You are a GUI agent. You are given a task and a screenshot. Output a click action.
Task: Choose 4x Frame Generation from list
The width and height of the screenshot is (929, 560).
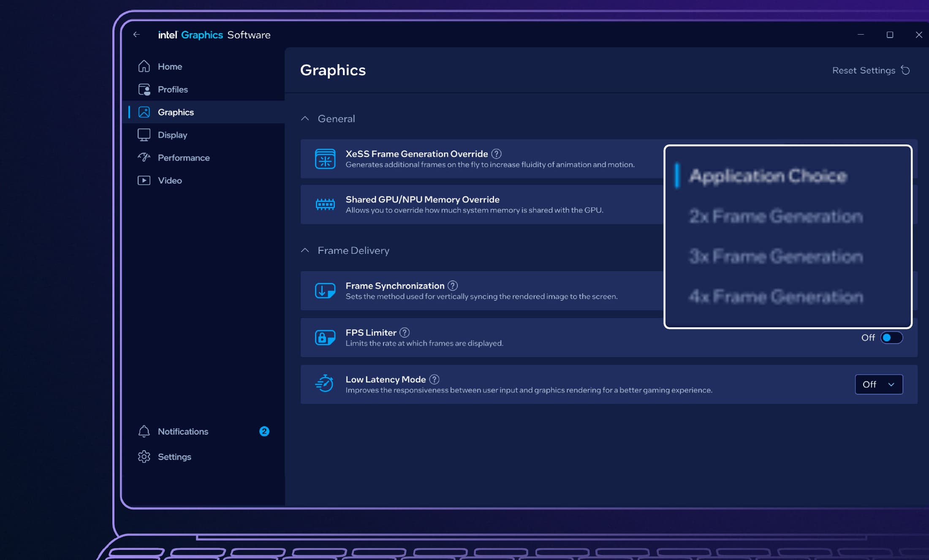pyautogui.click(x=776, y=296)
